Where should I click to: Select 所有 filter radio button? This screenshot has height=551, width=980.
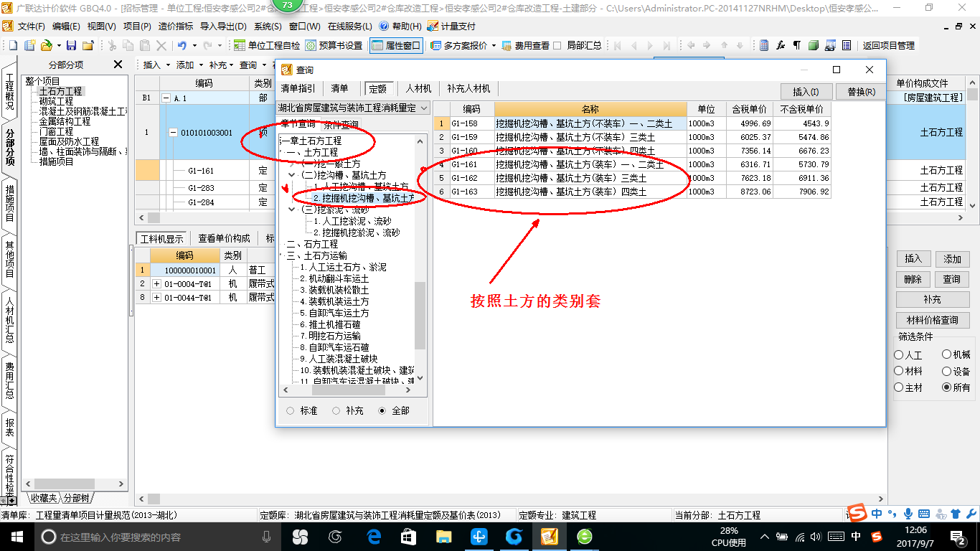[947, 387]
